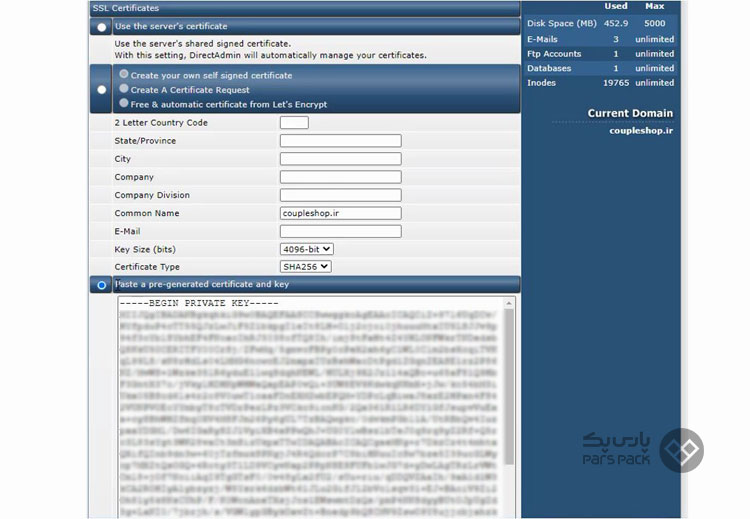Click inside the private key text area
Screen dimensions: 750x519
311,407
